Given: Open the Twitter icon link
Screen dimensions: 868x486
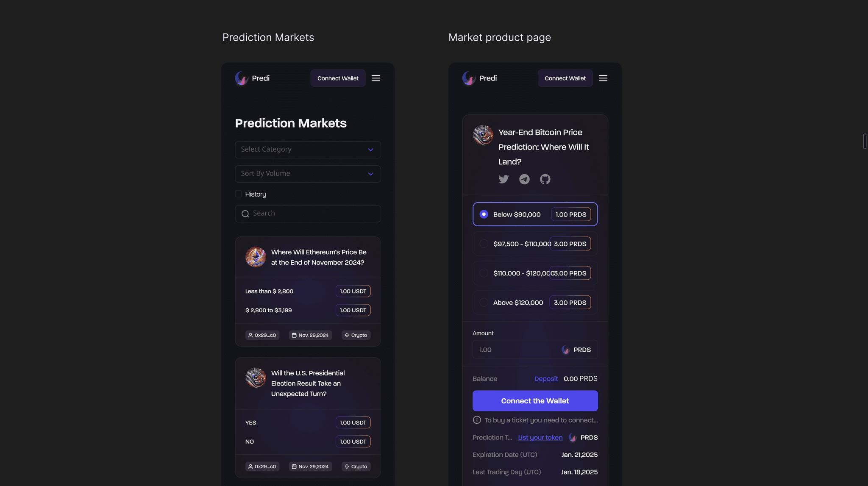Looking at the screenshot, I should tap(504, 179).
